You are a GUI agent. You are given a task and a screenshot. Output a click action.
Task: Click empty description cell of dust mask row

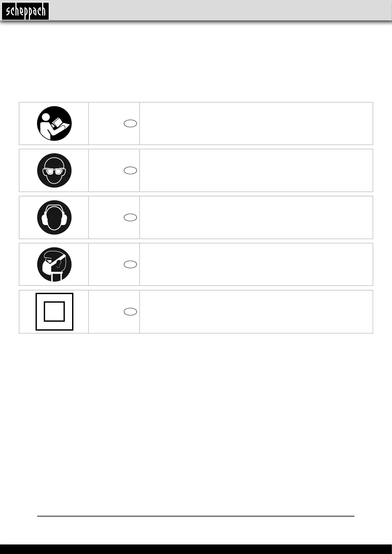[x=256, y=264]
